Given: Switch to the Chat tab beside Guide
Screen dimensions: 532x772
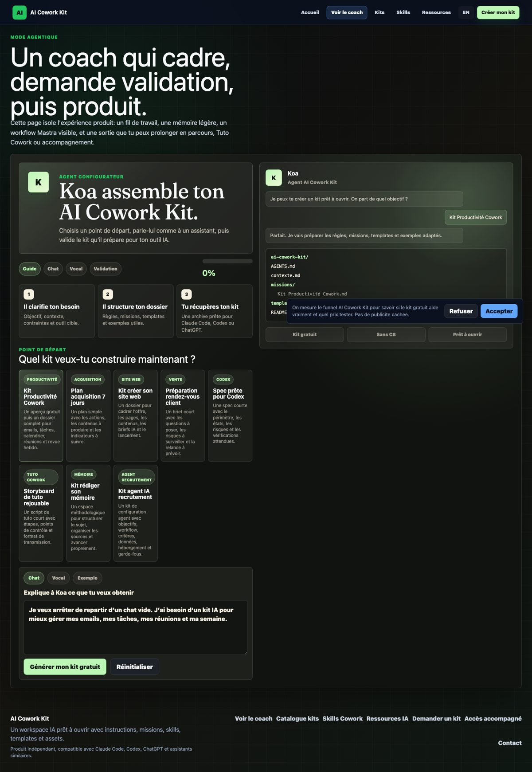Looking at the screenshot, I should coord(53,269).
